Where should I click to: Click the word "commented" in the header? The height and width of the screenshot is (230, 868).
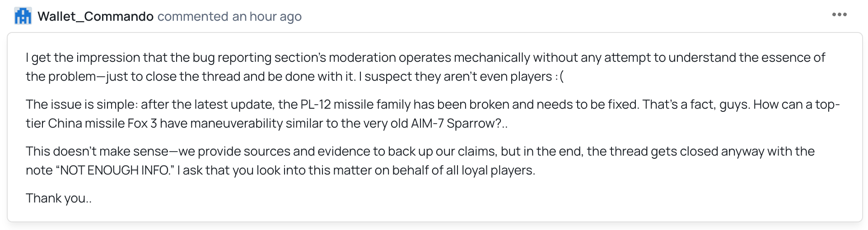[193, 16]
